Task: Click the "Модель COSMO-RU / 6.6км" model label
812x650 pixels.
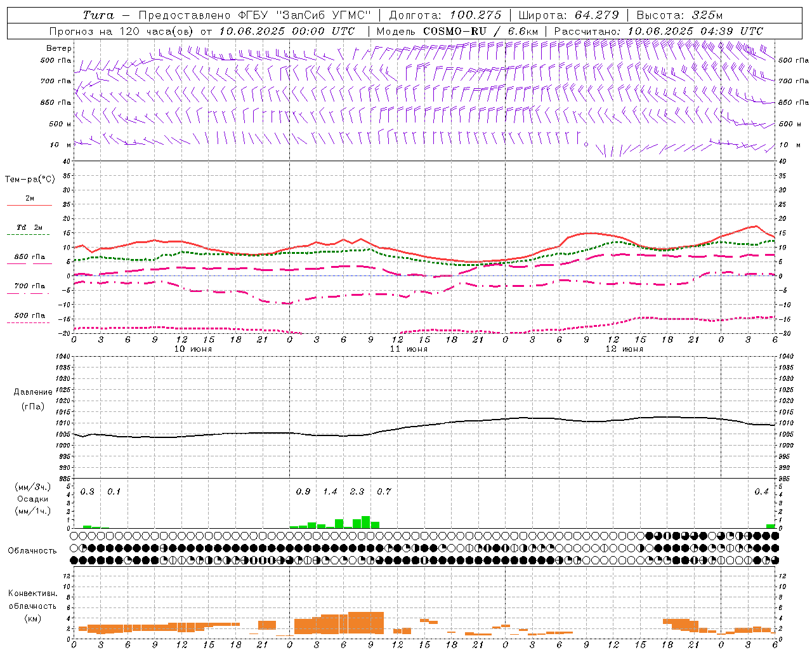Action: click(x=457, y=31)
